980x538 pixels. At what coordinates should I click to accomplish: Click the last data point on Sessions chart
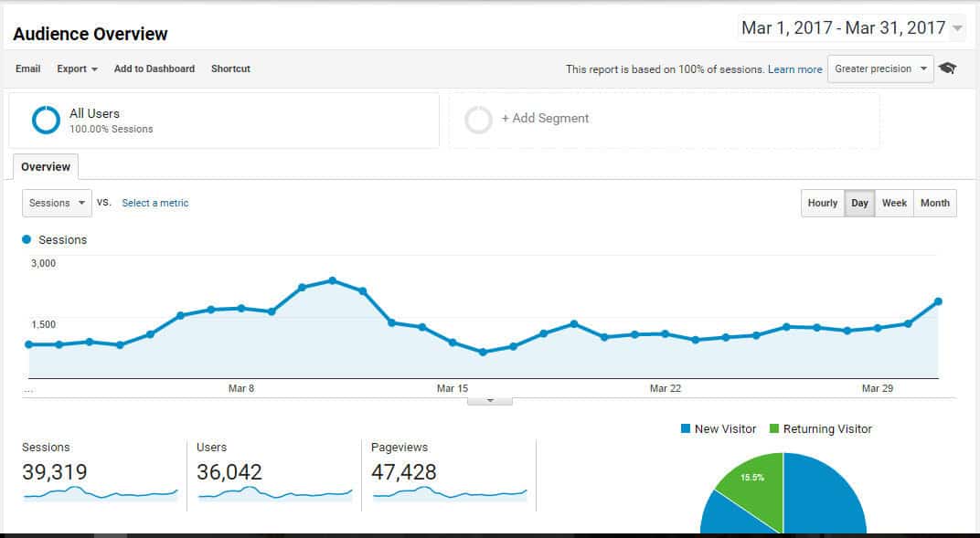click(x=938, y=301)
